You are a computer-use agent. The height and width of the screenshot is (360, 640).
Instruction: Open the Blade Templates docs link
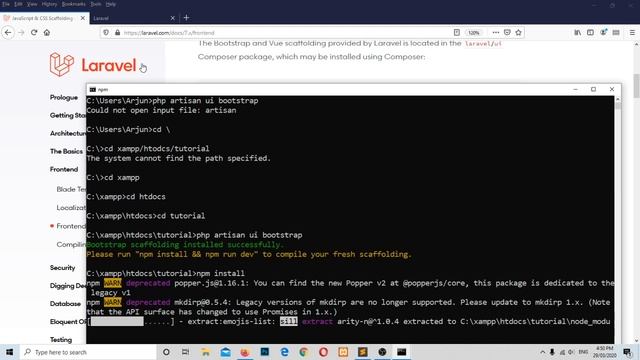[x=71, y=189]
